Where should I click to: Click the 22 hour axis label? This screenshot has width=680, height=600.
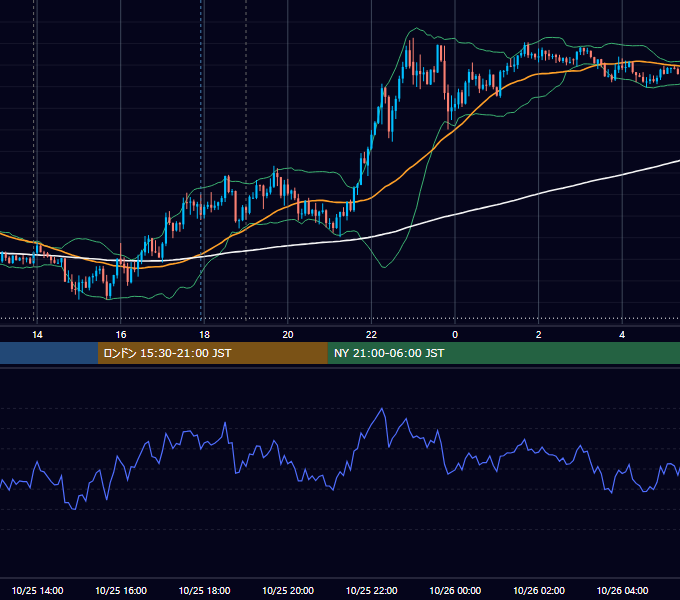click(371, 335)
